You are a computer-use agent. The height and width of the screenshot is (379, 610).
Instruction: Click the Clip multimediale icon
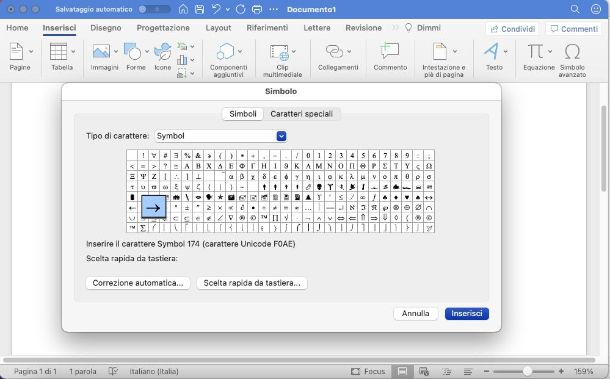(x=279, y=52)
